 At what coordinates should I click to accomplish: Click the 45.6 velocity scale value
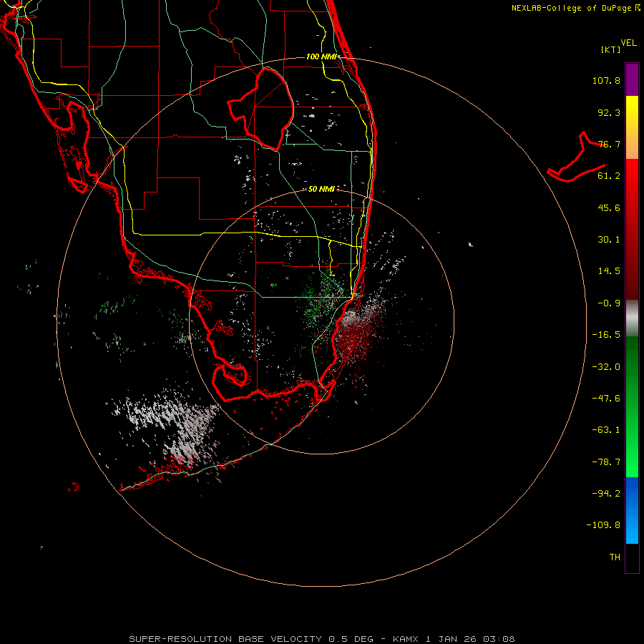[x=609, y=208]
